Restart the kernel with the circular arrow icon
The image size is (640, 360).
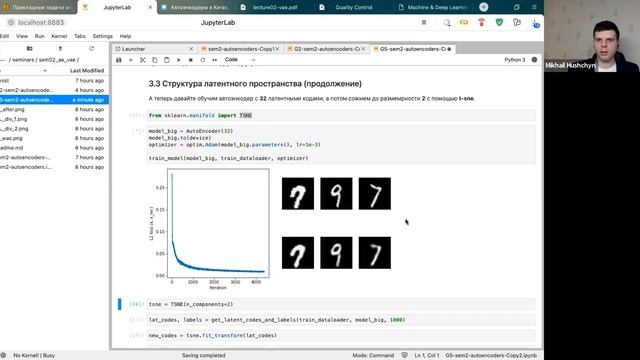coord(202,60)
